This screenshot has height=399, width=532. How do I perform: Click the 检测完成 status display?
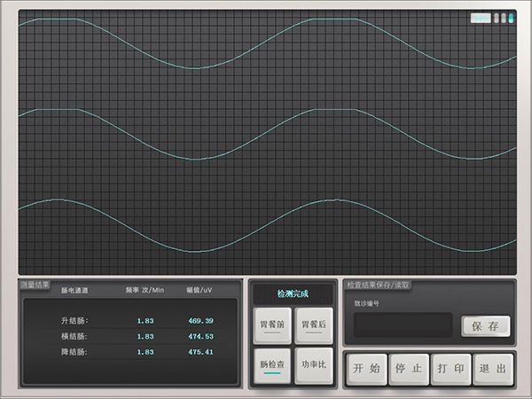coord(293,293)
